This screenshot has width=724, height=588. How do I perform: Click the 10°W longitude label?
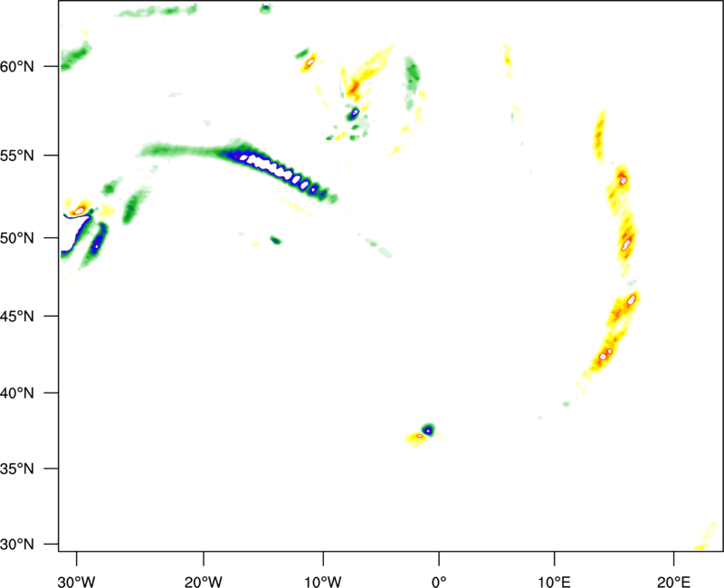[323, 582]
